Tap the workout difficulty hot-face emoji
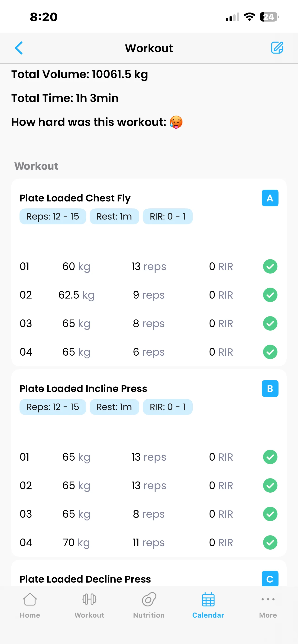The height and width of the screenshot is (644, 298). tap(176, 122)
